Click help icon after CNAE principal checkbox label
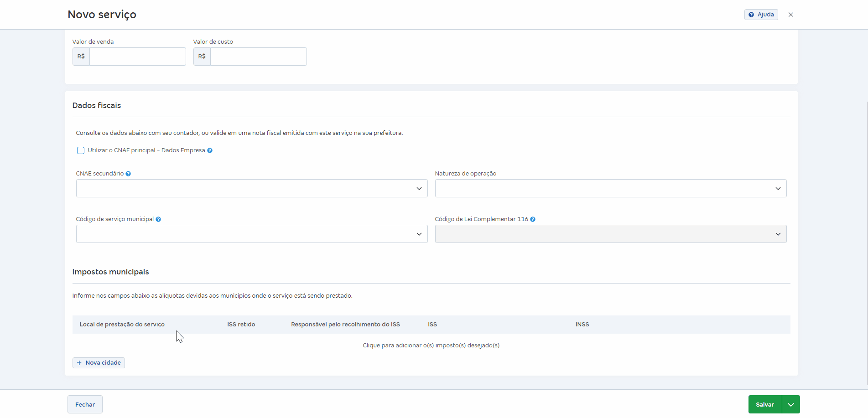 click(x=210, y=150)
